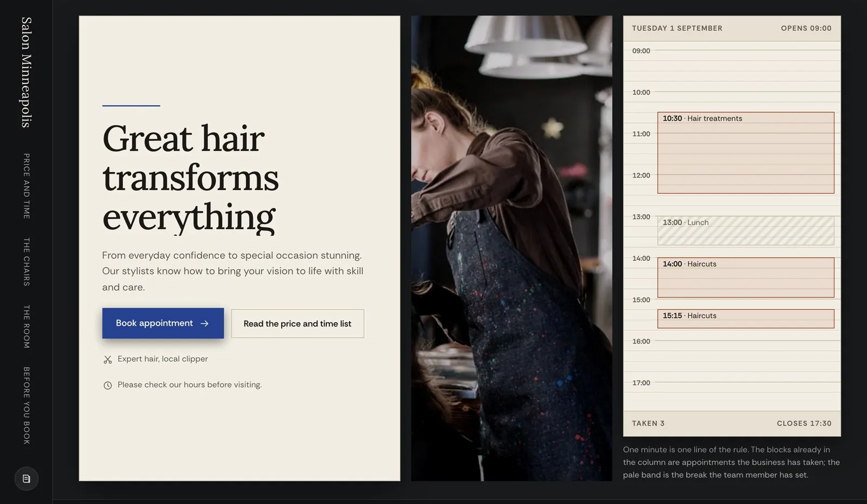Navigate to The Room section
867x504 pixels.
(x=26, y=326)
